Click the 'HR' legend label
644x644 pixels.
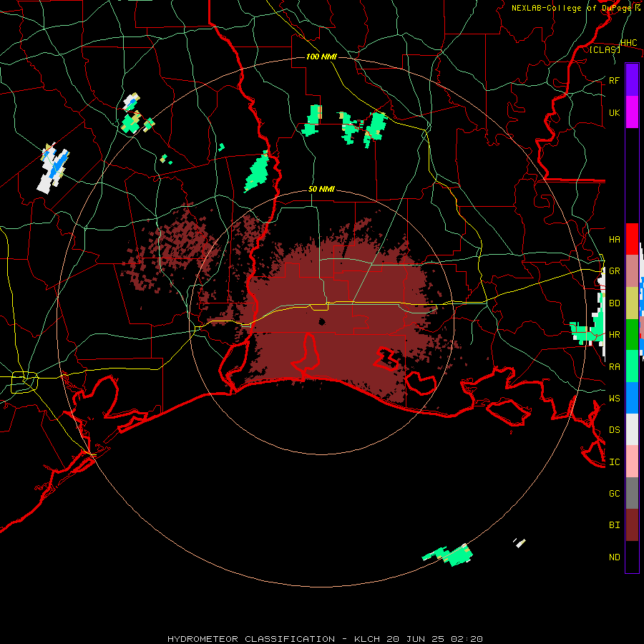[614, 335]
